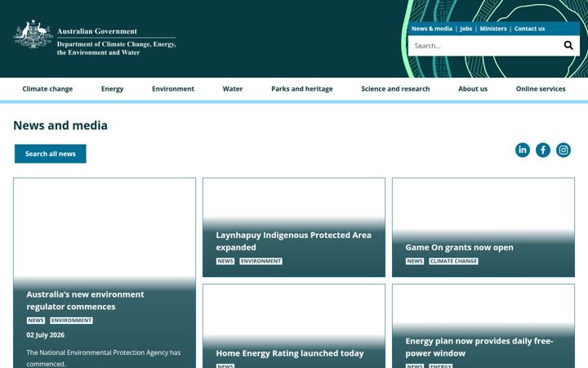Screen dimensions: 588x368
Task: Click CLIMATE CHANGE tag on Game On article
Action: click(453, 261)
